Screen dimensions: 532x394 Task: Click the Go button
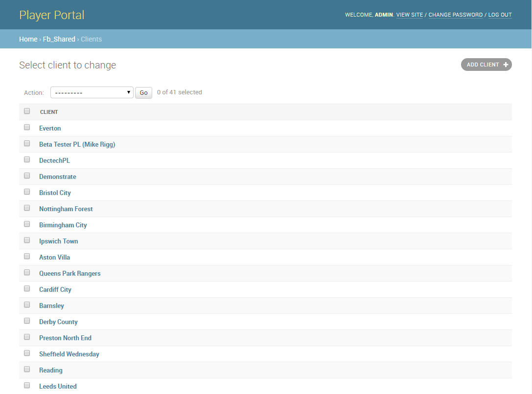[x=143, y=93]
